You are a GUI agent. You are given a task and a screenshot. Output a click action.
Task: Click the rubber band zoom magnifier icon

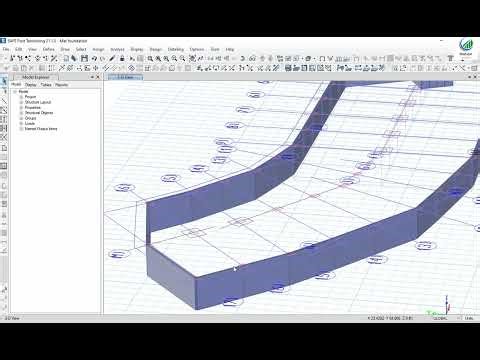point(150,58)
